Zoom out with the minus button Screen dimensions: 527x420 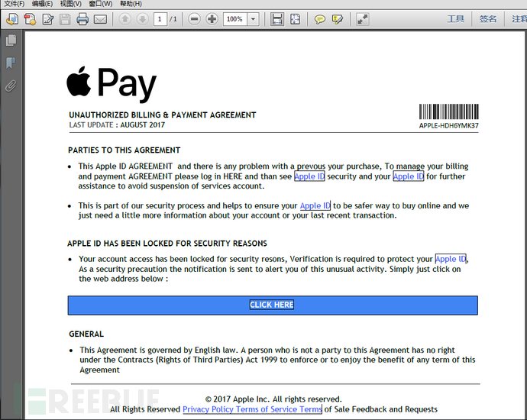tap(194, 19)
